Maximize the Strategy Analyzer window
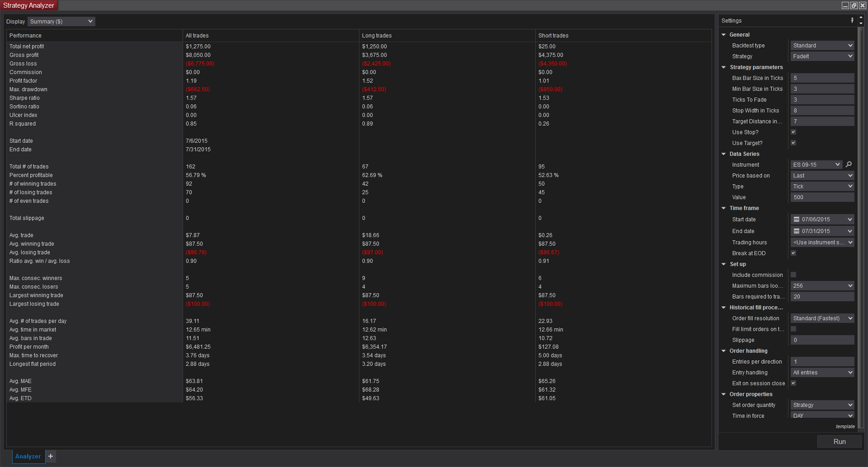The height and width of the screenshot is (467, 868). [854, 5]
